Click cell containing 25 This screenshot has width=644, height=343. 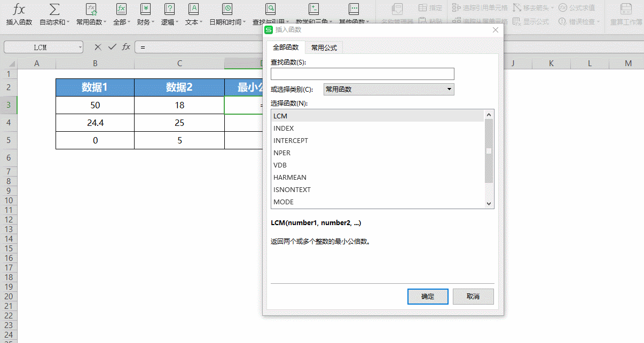point(179,123)
